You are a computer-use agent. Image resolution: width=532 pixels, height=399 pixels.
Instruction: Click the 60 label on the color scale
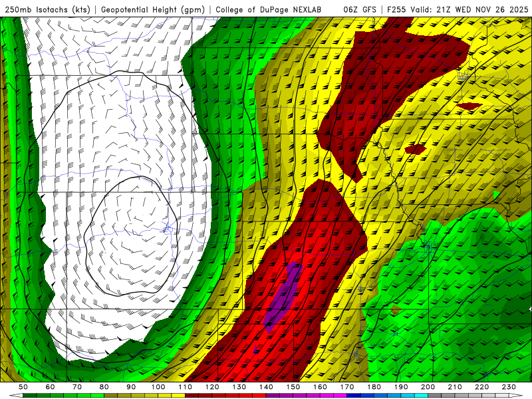click(51, 387)
